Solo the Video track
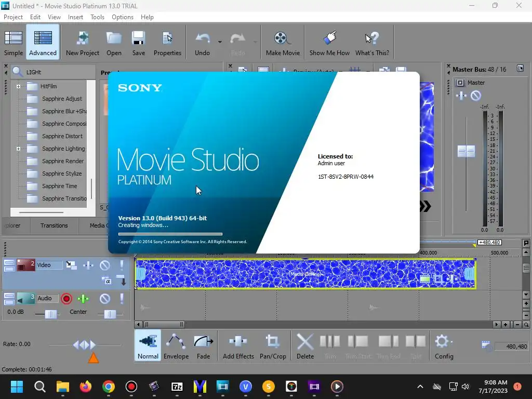 (122, 265)
